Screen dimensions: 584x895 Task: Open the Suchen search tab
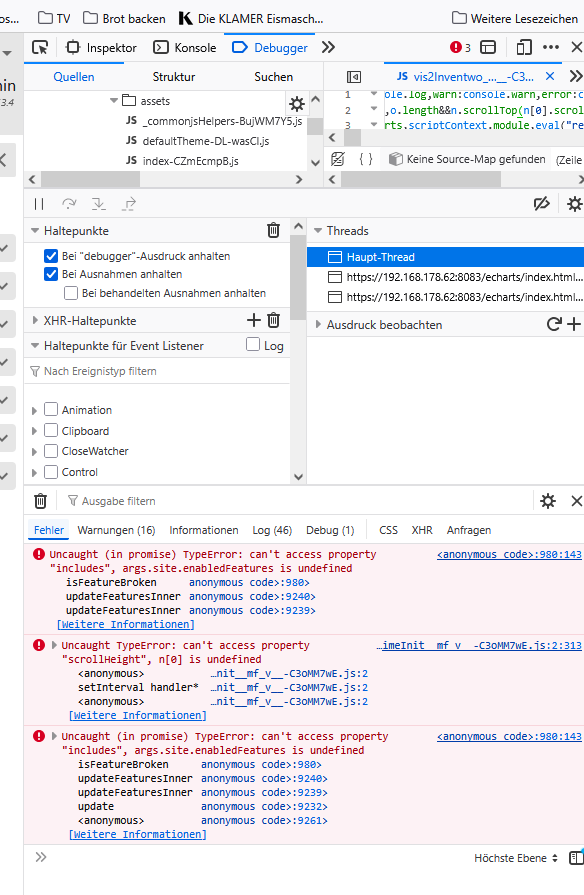point(273,77)
